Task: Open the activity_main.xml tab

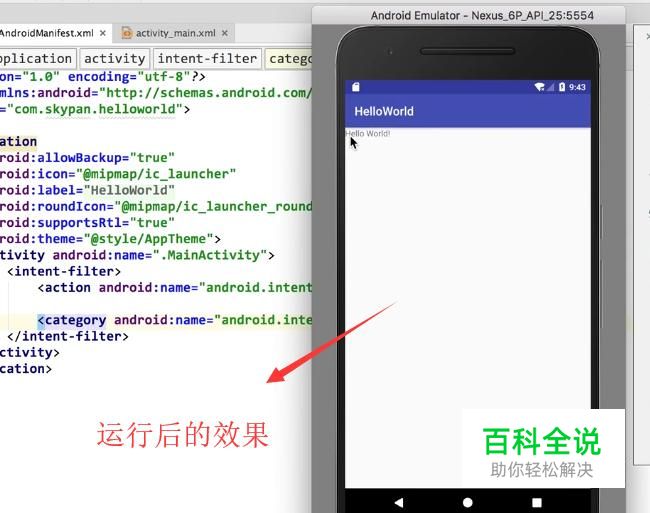Action: coord(175,33)
